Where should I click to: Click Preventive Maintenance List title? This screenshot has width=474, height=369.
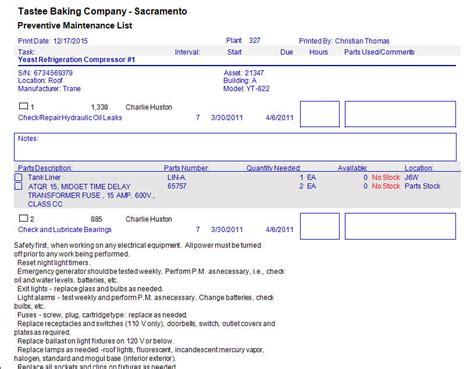click(75, 25)
